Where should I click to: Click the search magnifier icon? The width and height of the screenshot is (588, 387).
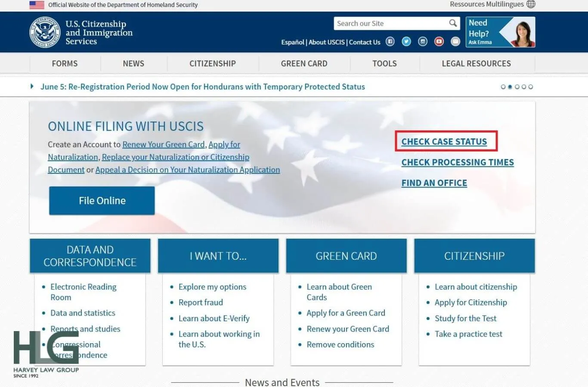453,23
